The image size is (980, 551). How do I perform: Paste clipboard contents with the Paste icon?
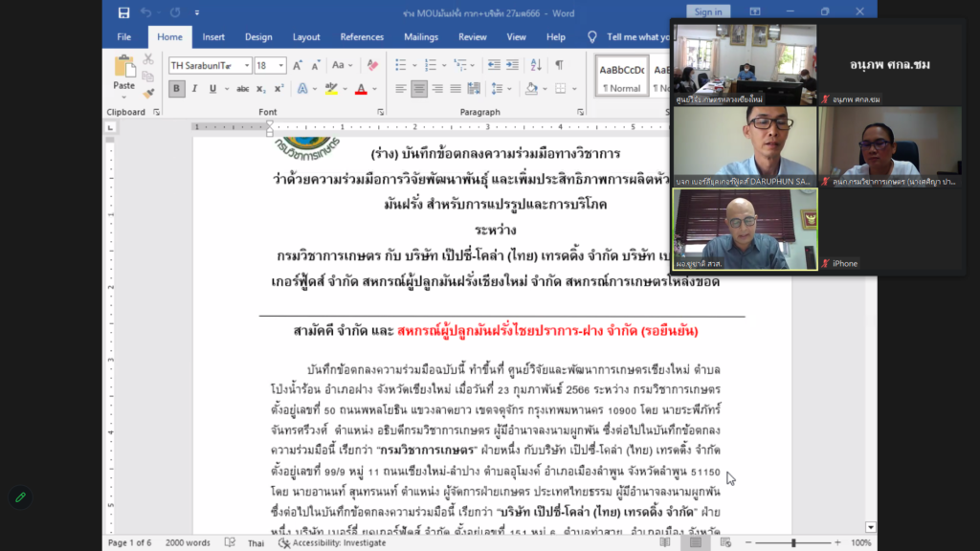click(x=123, y=67)
